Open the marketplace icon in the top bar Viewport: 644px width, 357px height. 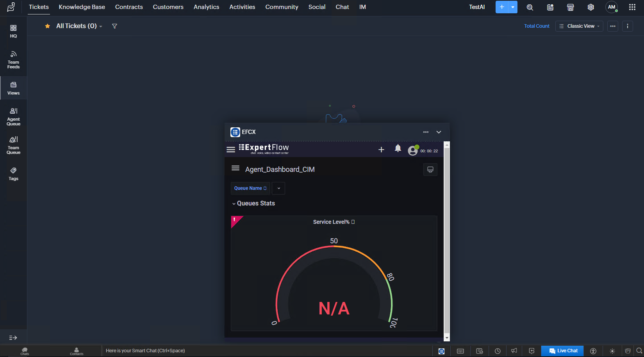(571, 7)
